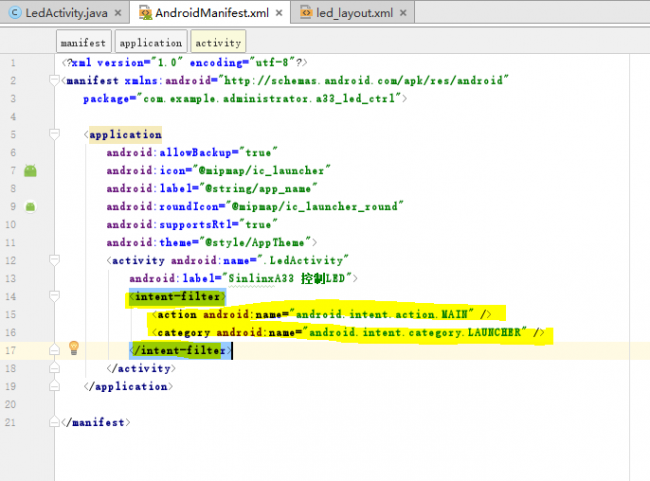
Task: Collapse the activity tag fold on line 12
Action: pyautogui.click(x=54, y=260)
